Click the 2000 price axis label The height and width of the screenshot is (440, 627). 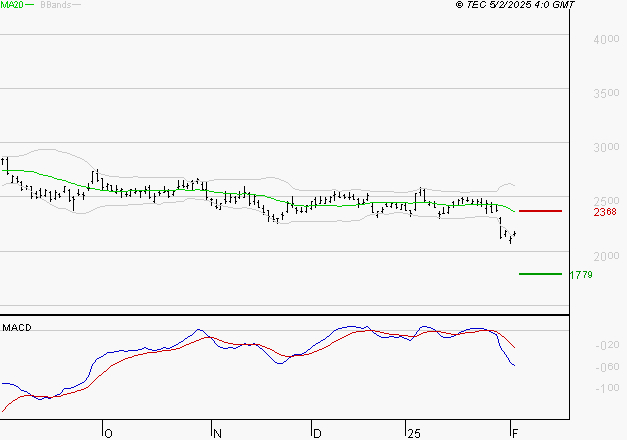point(606,256)
